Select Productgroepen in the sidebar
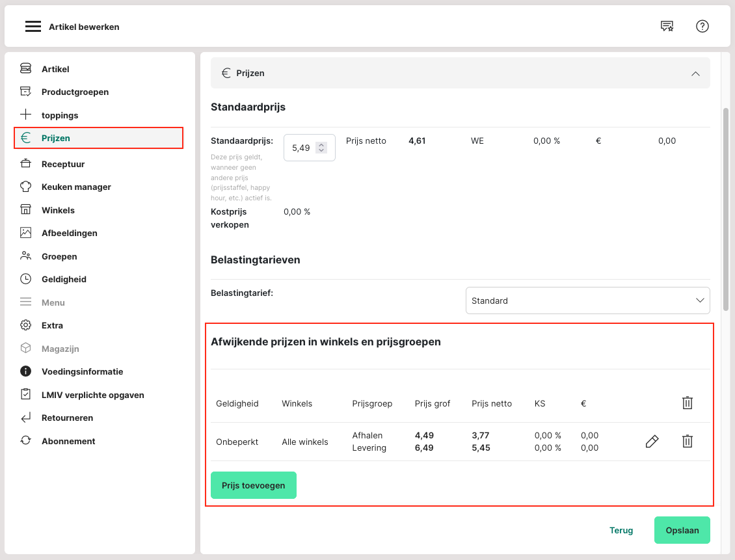The height and width of the screenshot is (560, 735). click(75, 92)
